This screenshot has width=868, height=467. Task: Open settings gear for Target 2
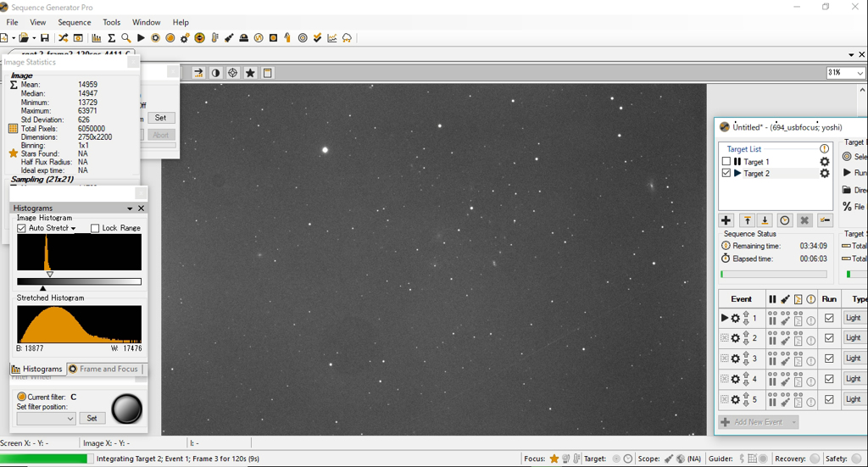pos(825,173)
